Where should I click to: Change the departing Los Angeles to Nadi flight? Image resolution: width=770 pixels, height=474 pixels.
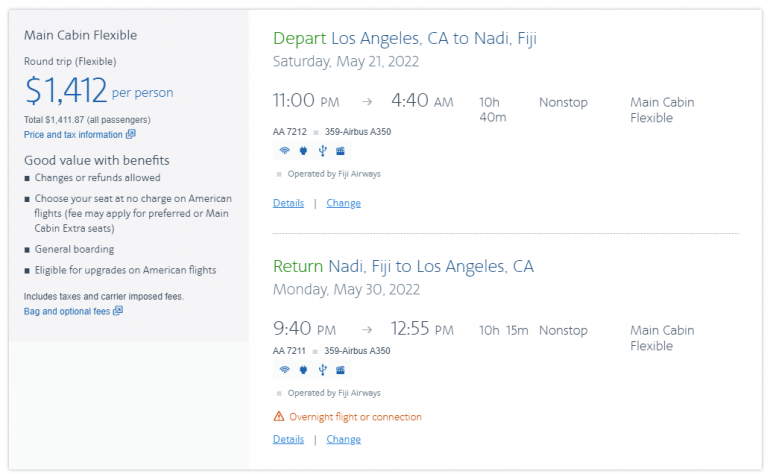[343, 203]
